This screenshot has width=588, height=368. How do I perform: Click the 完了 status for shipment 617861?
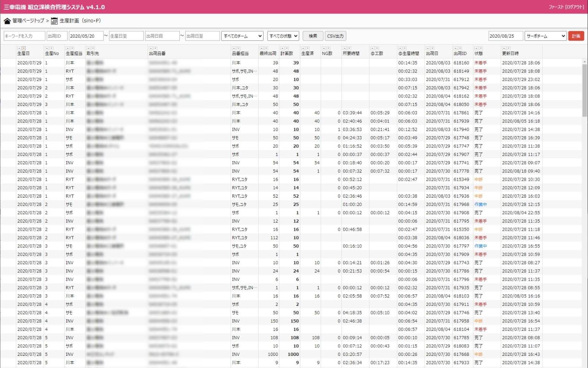point(478,113)
